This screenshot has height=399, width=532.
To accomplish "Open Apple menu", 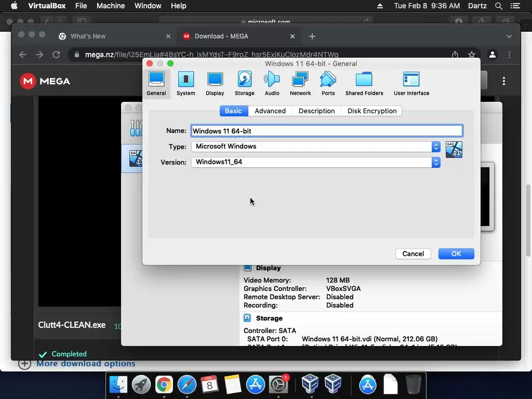I will pyautogui.click(x=14, y=6).
